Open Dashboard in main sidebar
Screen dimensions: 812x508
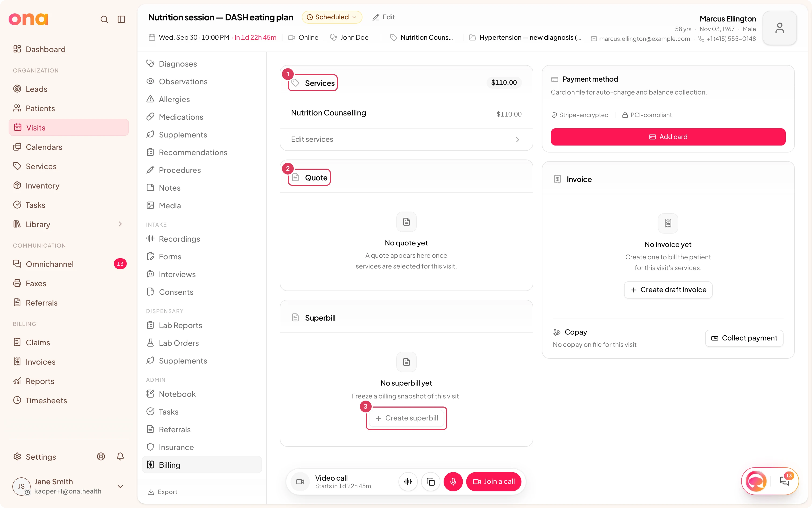click(68, 49)
